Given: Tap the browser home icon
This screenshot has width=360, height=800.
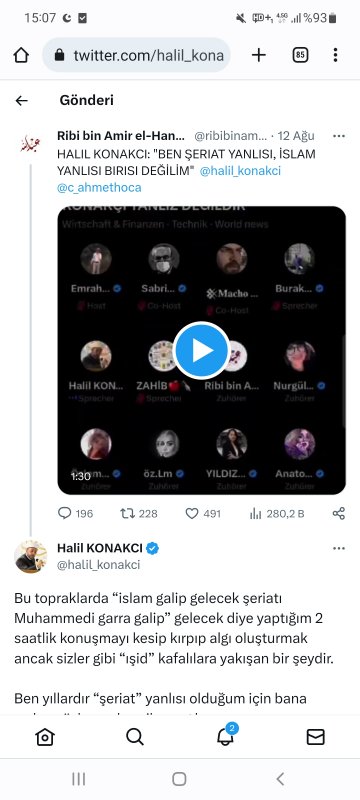Looking at the screenshot, I should point(21,55).
